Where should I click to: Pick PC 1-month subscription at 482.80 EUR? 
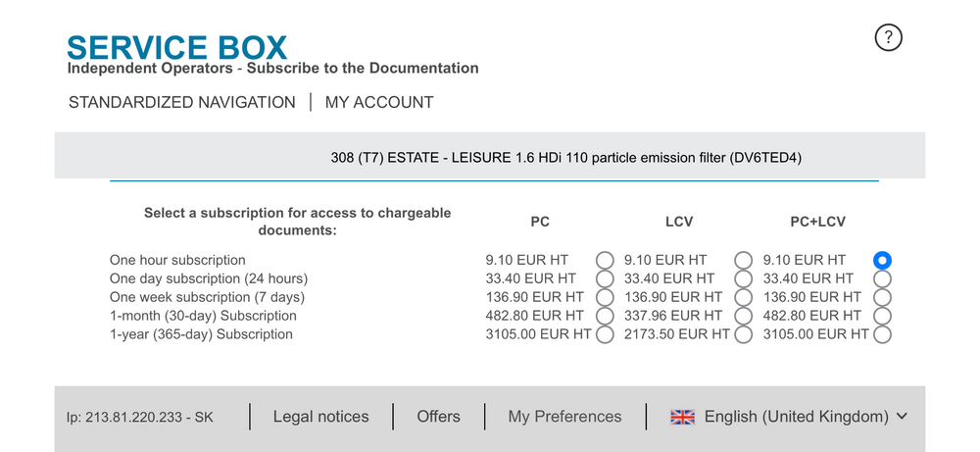point(605,316)
